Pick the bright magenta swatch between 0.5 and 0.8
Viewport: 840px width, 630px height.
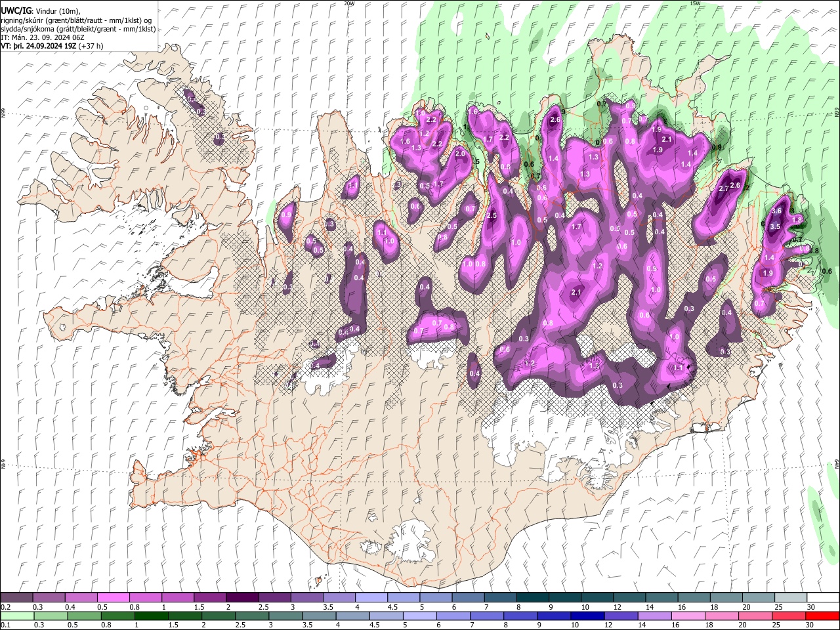[114, 598]
